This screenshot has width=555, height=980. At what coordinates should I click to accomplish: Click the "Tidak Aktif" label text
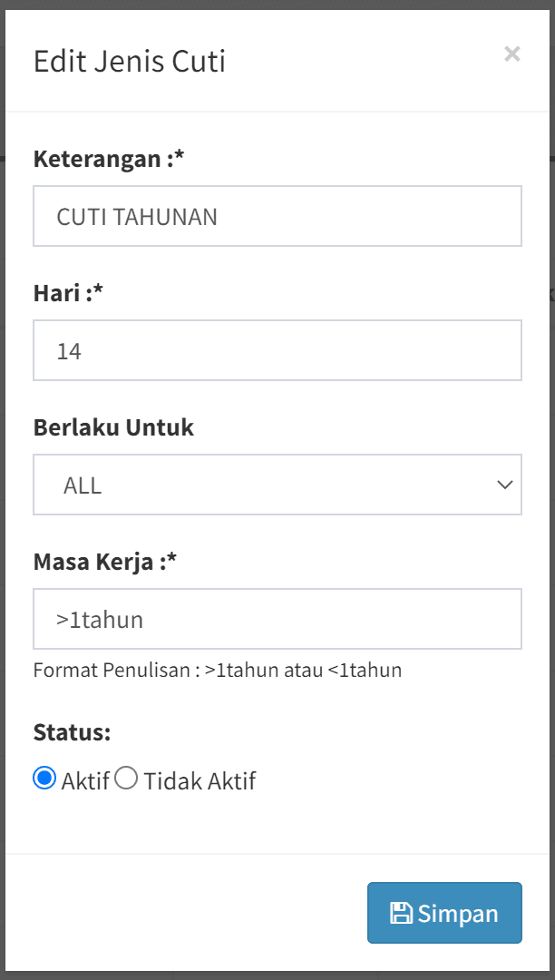point(200,780)
